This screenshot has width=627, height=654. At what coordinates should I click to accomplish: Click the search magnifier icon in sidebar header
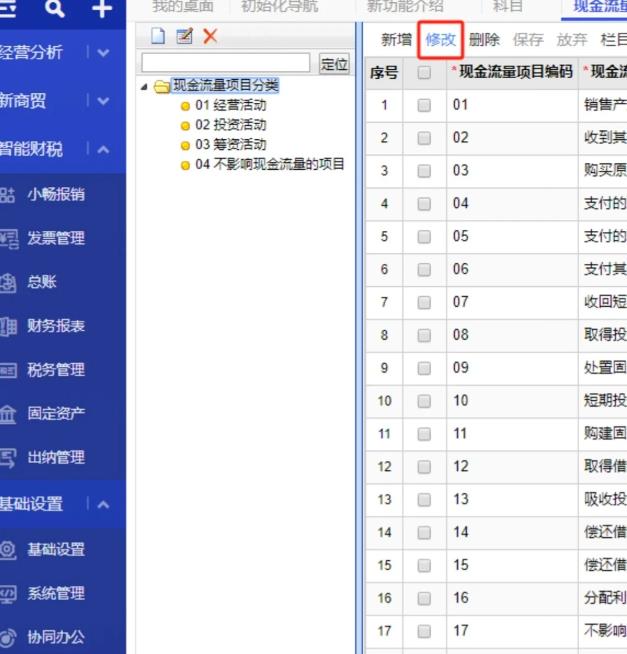[x=55, y=9]
